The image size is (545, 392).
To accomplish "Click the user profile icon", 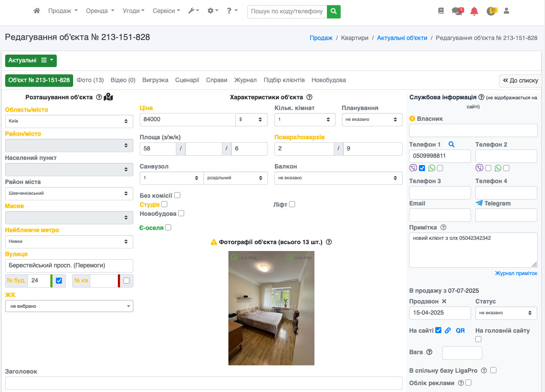I will pyautogui.click(x=506, y=11).
